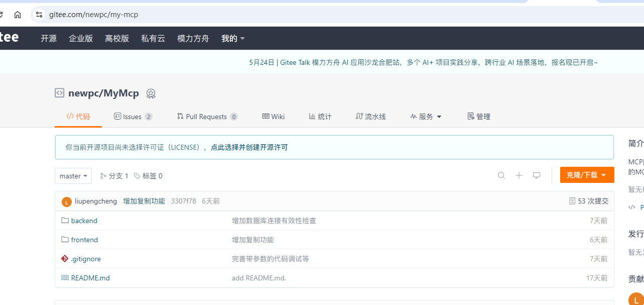Open the 分支 1 branches link
Viewport: 644px width, 305px height.
click(114, 176)
